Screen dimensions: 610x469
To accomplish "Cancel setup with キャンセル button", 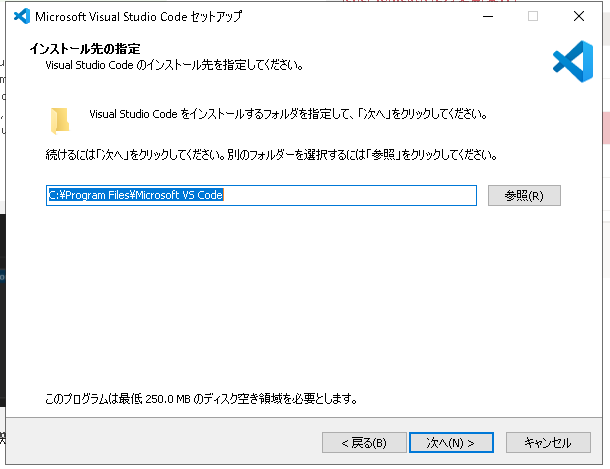I will pos(548,443).
